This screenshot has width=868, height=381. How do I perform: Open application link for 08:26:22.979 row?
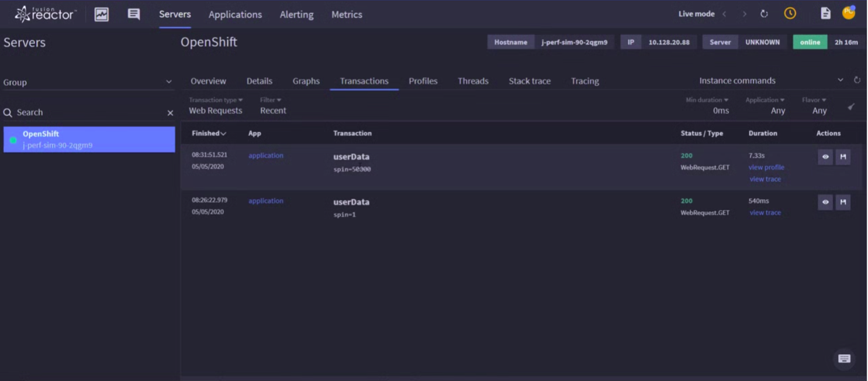[266, 201]
